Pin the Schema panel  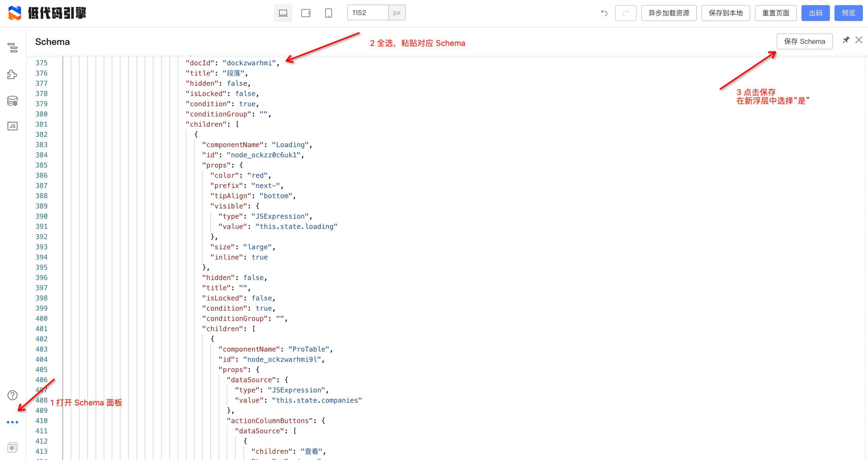pos(846,40)
